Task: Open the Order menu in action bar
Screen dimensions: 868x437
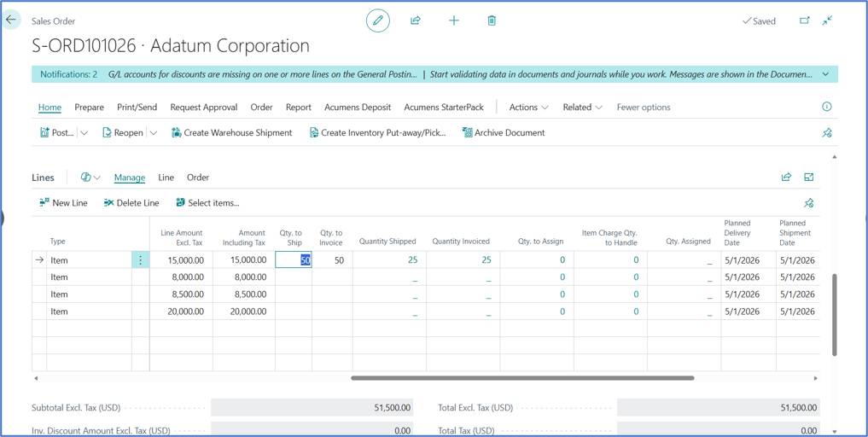Action: tap(261, 108)
